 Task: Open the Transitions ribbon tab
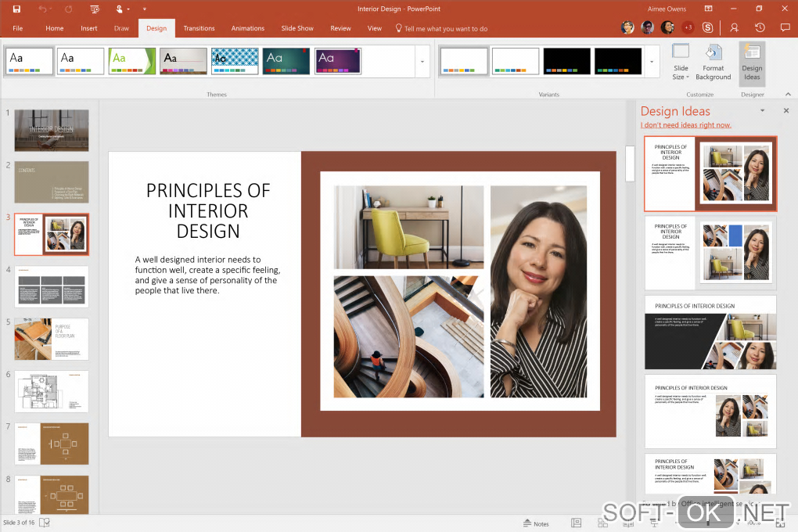click(199, 28)
